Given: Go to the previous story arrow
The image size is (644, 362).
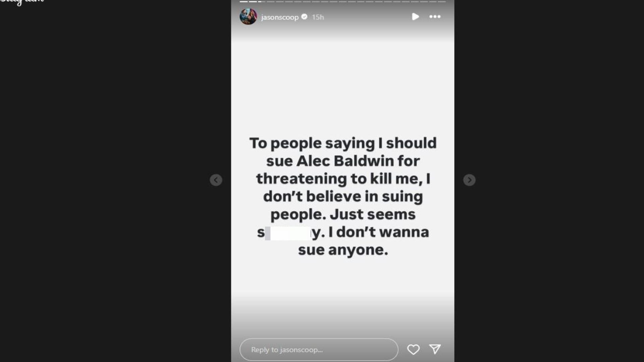Looking at the screenshot, I should (216, 180).
